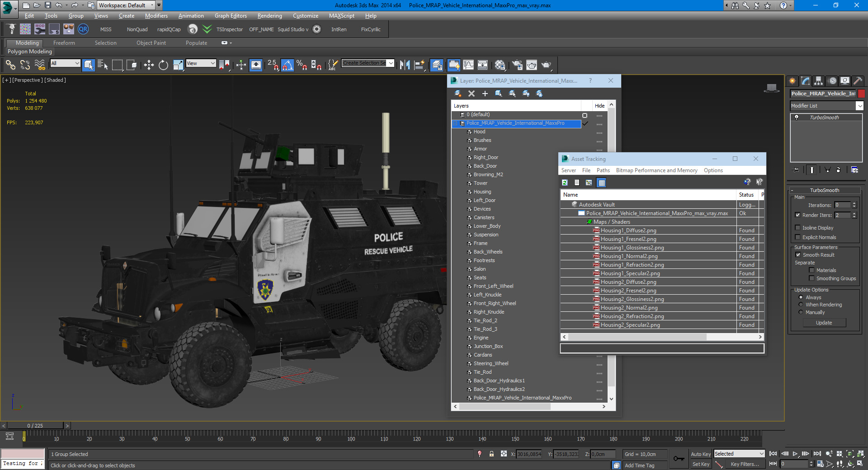The image size is (868, 470).
Task: Click the TurboSmooth Iterations spinner arrows
Action: pos(854,205)
